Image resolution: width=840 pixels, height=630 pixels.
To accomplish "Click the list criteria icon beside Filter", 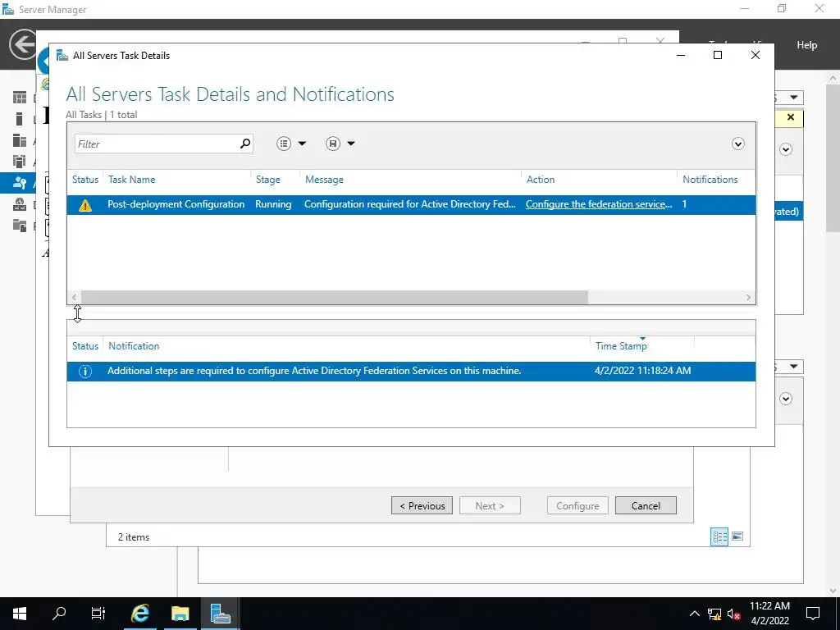I will (284, 144).
